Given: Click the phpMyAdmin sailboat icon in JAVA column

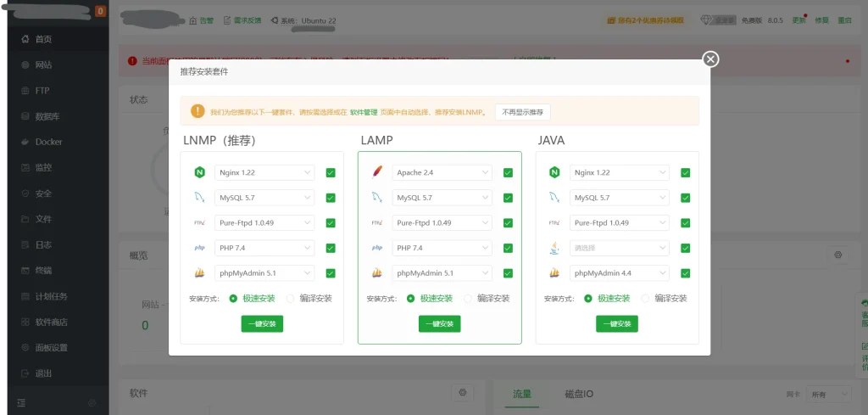Looking at the screenshot, I should coord(554,273).
